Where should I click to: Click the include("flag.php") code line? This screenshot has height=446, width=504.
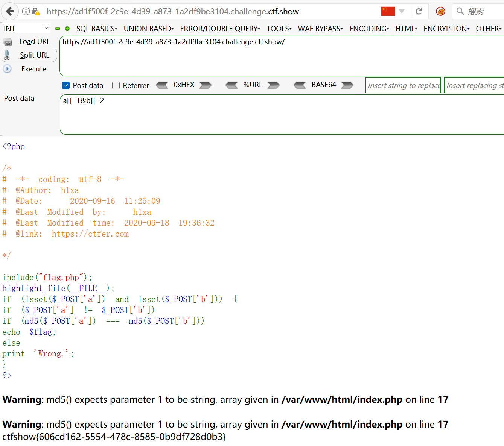(x=47, y=278)
